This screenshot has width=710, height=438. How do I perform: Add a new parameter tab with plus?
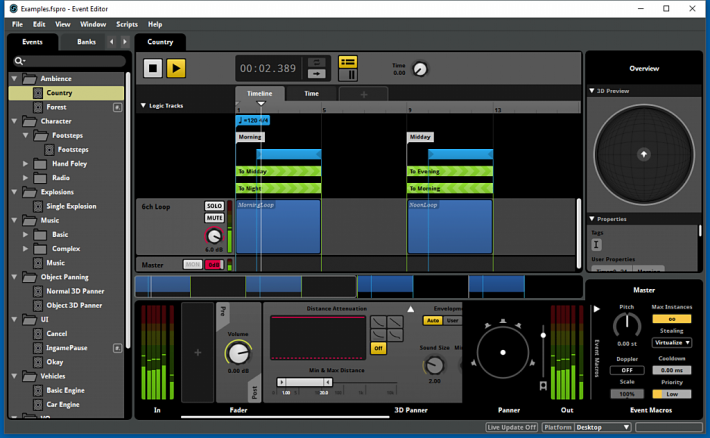pyautogui.click(x=364, y=94)
